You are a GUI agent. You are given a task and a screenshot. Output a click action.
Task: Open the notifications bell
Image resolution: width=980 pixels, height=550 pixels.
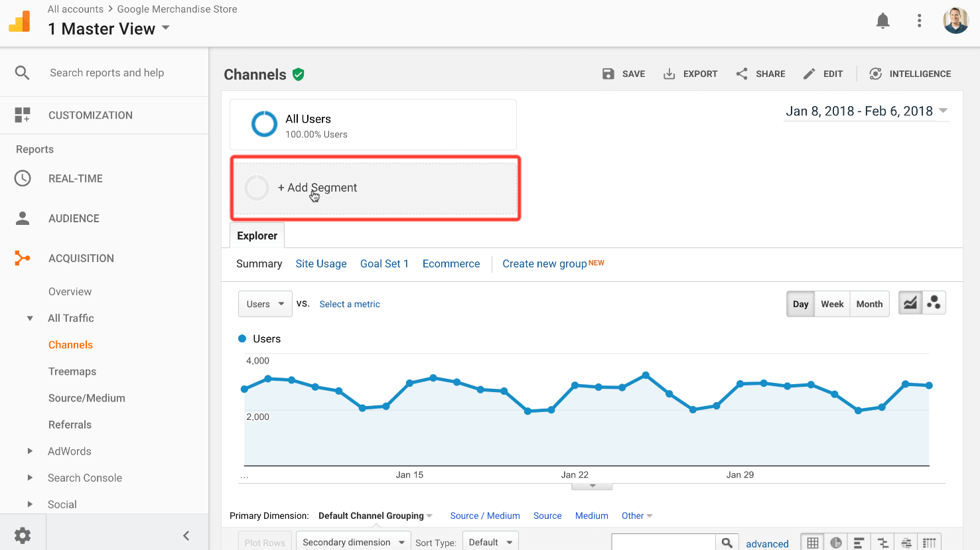pyautogui.click(x=883, y=21)
